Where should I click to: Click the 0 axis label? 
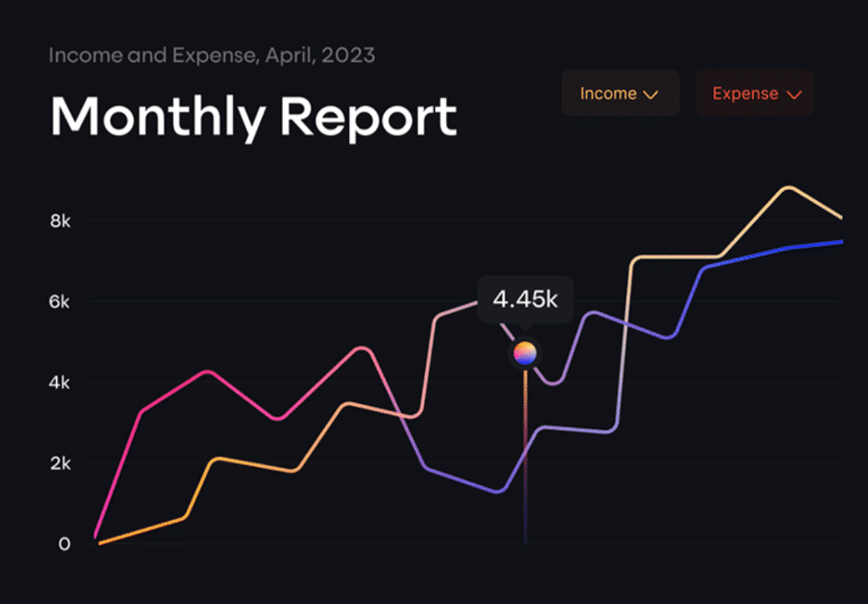click(x=64, y=544)
